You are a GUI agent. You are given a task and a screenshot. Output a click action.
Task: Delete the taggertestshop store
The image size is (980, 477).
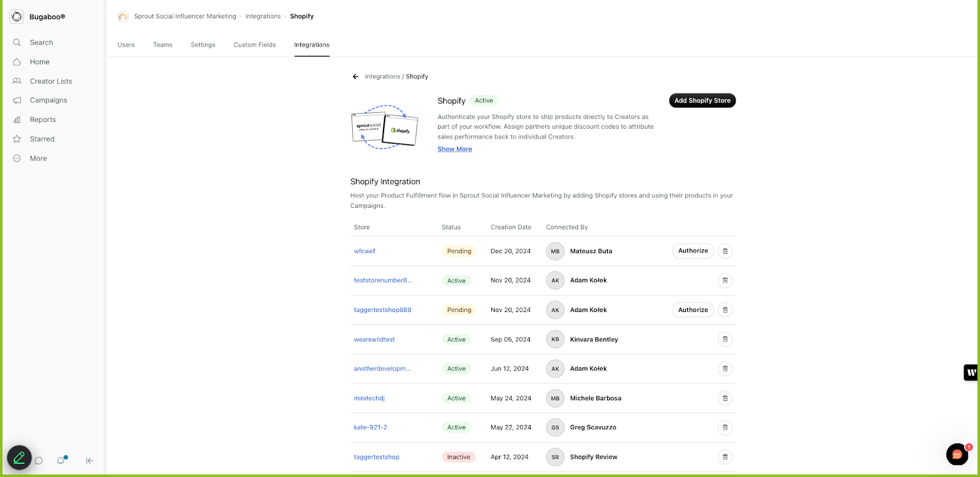coord(725,457)
